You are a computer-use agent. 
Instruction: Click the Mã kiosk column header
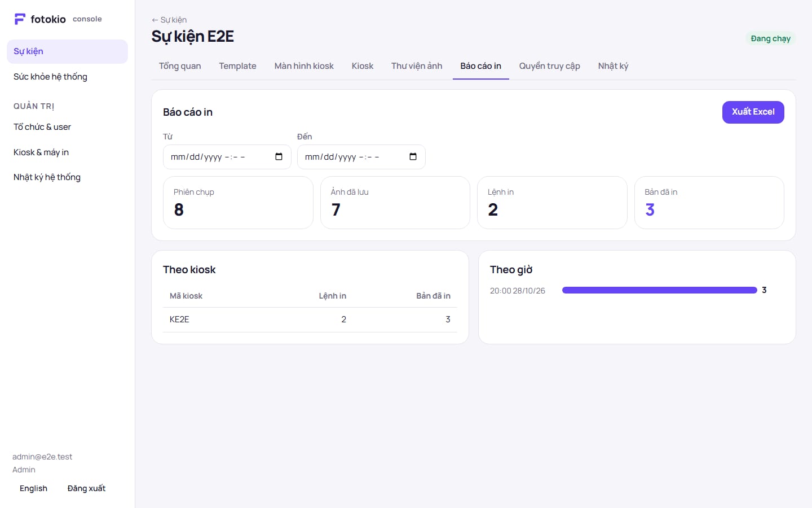tap(186, 296)
